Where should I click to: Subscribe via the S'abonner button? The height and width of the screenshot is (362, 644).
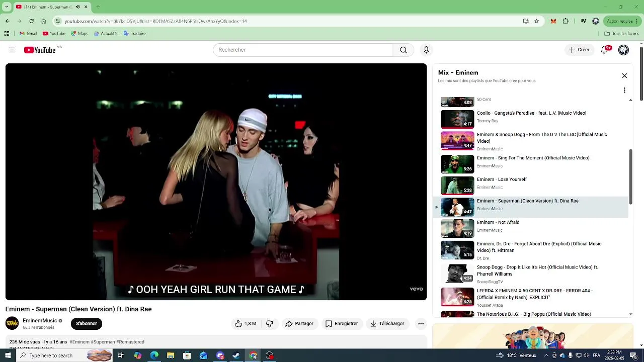point(87,324)
